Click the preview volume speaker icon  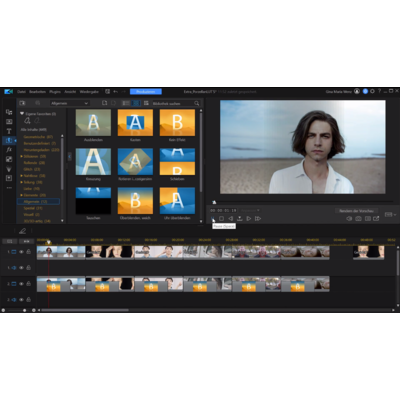349,219
